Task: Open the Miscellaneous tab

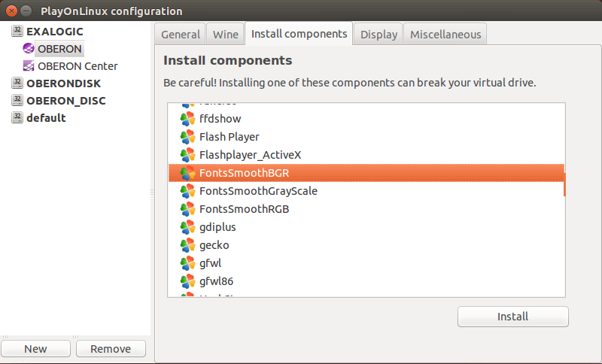Action: pyautogui.click(x=445, y=35)
